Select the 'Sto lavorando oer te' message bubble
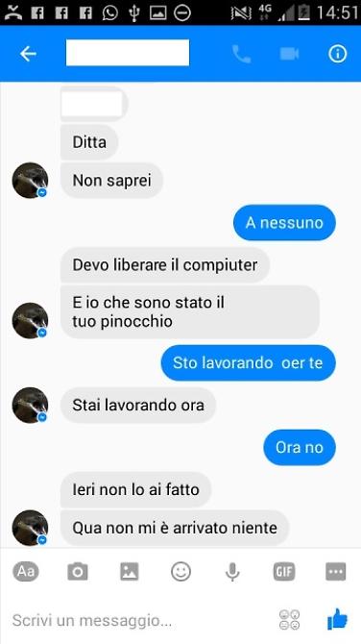Screen dimensions: 361x644 click(x=248, y=362)
